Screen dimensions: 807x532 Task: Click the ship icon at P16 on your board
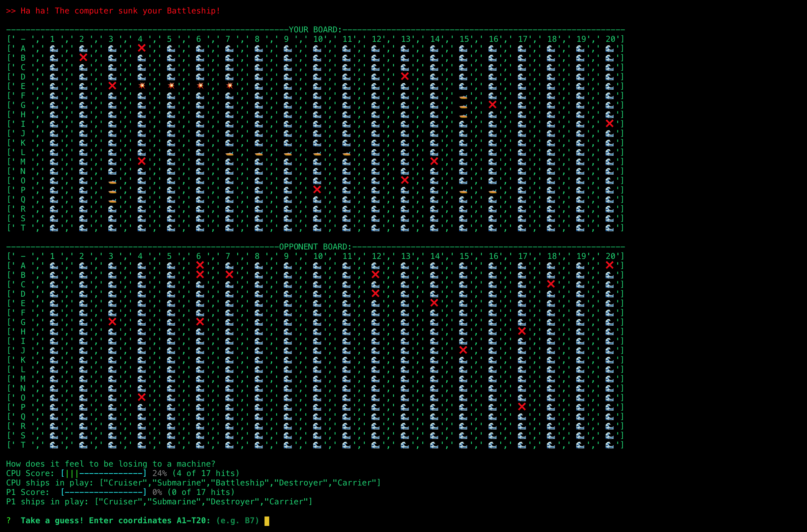493,191
